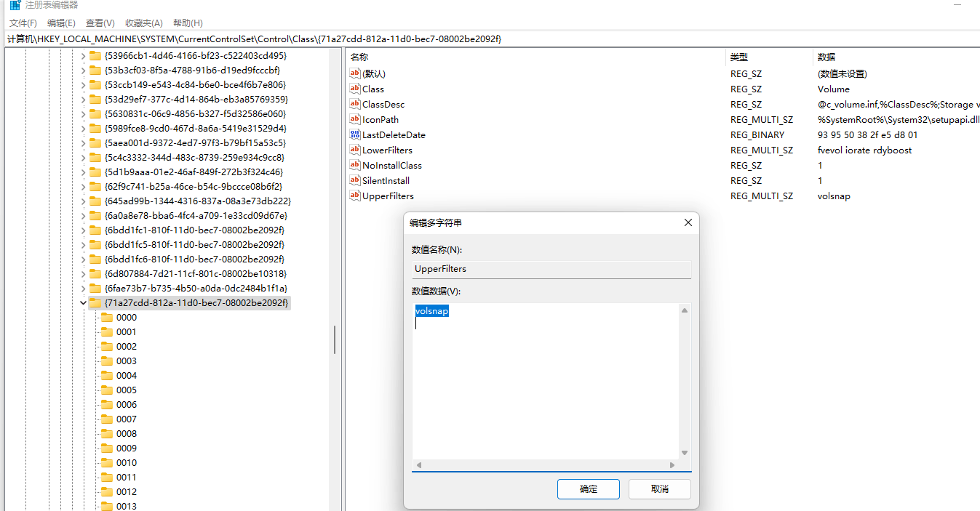Click the IconPath value icon
Viewport: 980px width, 511px height.
(x=355, y=119)
